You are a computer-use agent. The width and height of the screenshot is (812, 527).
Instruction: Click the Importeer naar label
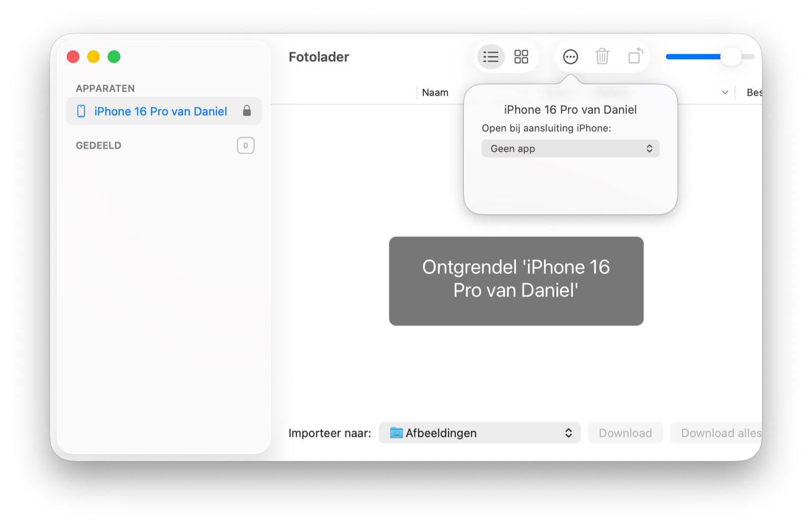[330, 433]
